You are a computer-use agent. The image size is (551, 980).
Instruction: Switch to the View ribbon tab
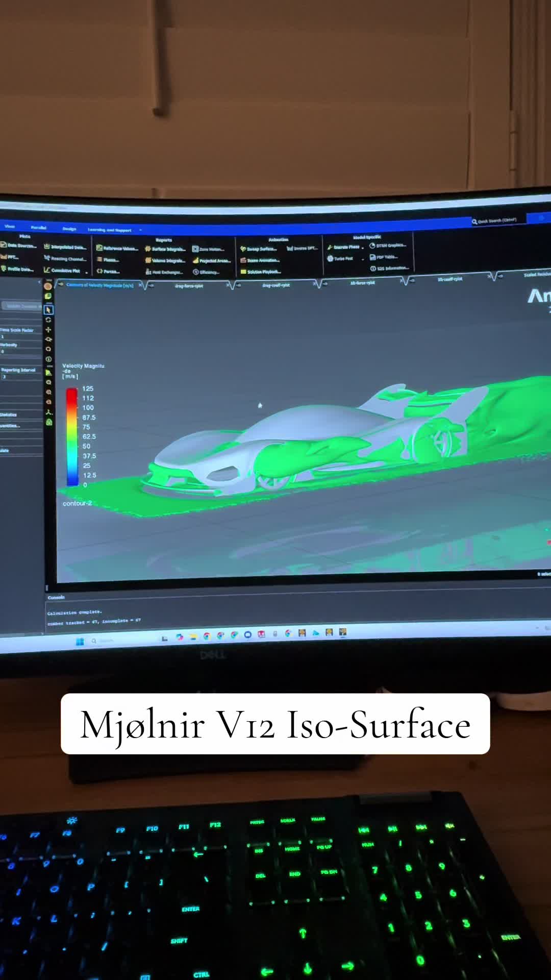[10, 226]
